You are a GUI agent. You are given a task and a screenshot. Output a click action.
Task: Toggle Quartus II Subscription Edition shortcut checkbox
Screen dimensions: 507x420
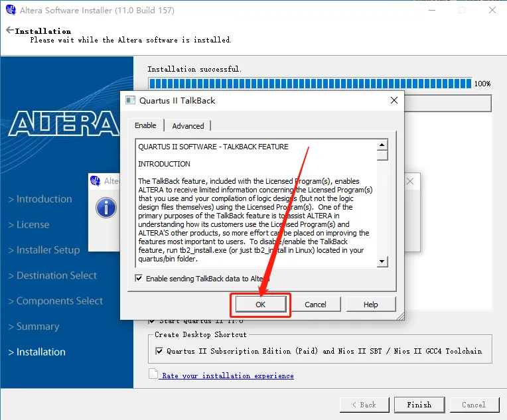point(159,351)
